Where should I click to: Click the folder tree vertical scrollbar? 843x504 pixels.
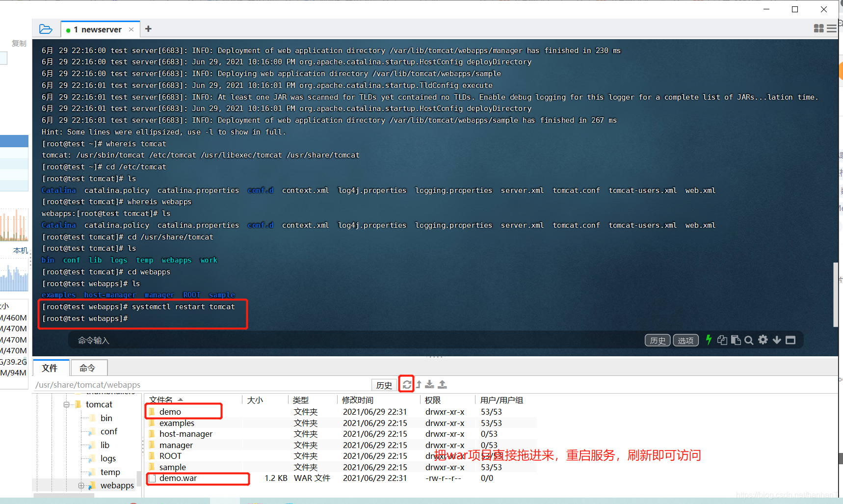coord(139,478)
